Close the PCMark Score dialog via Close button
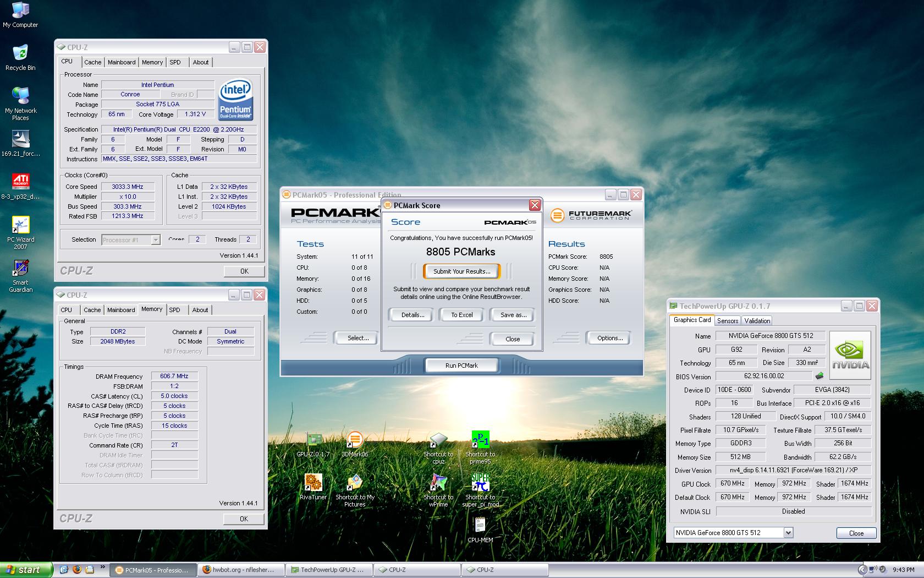 (513, 339)
